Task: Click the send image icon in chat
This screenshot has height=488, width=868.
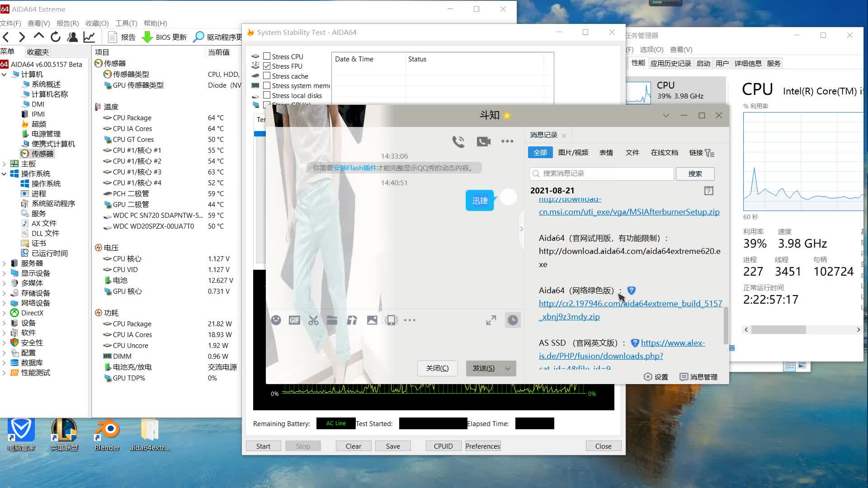Action: click(x=372, y=320)
